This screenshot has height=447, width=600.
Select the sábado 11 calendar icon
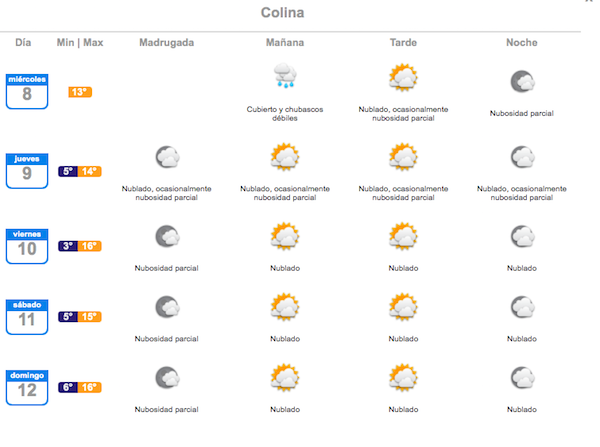click(x=27, y=317)
